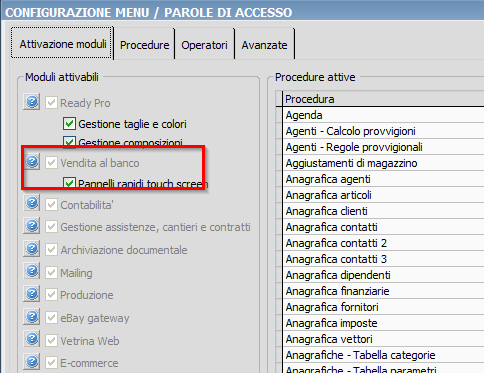
Task: Open help icon beside Gestione assistenze, cantieri e contratti
Action: (32, 226)
